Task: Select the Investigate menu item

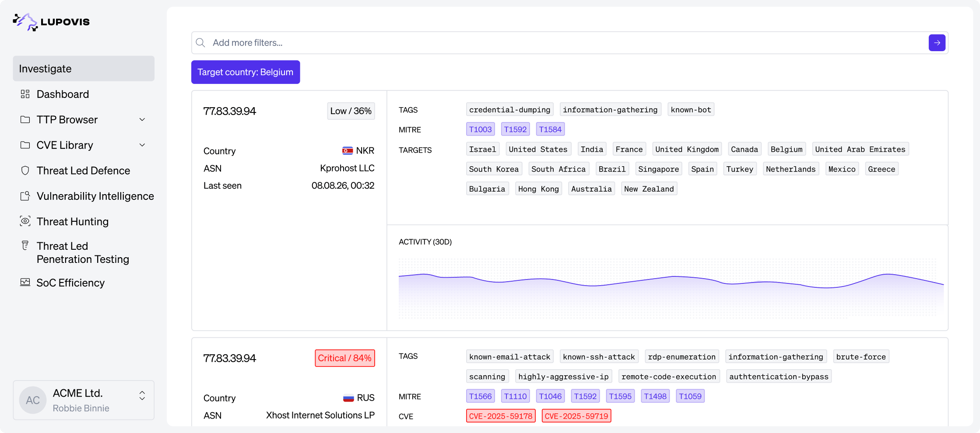Action: 84,69
